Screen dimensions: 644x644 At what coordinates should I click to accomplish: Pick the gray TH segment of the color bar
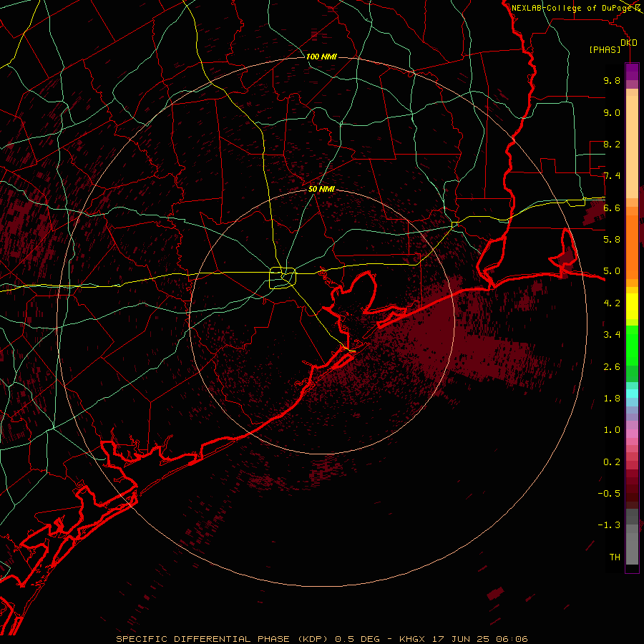click(632, 548)
